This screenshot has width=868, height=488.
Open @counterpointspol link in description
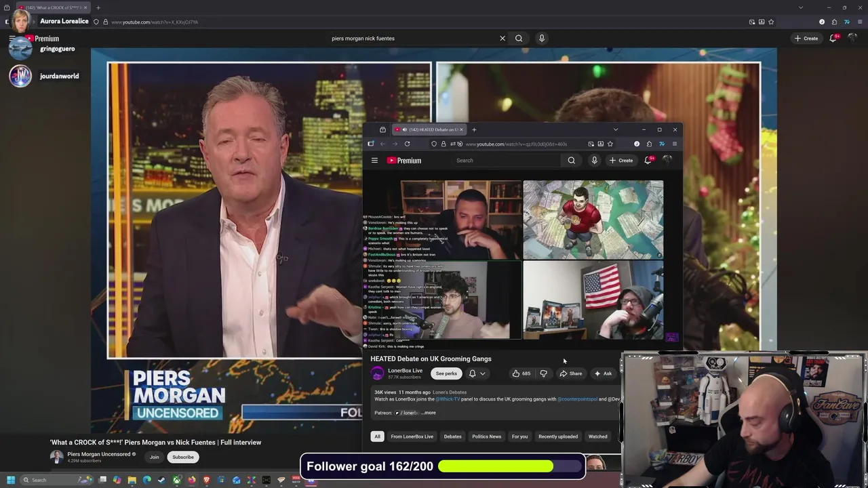point(577,399)
